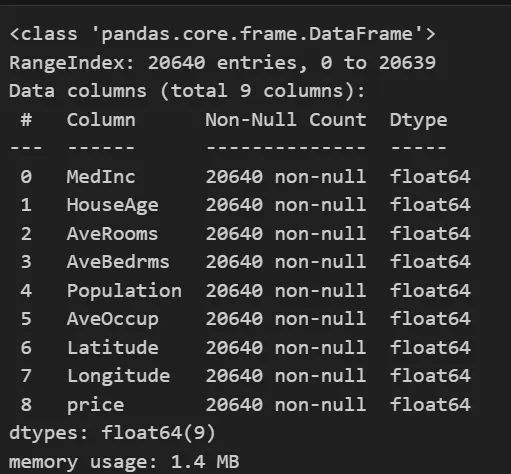Click the memory usage 1.4 MB line
Screen dimensions: 511x474
[124, 463]
